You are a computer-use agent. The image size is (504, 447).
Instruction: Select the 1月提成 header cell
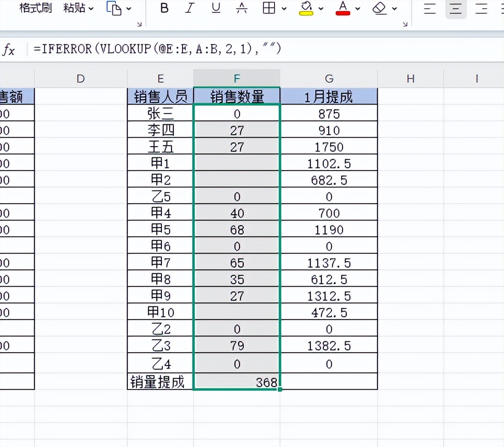(329, 96)
